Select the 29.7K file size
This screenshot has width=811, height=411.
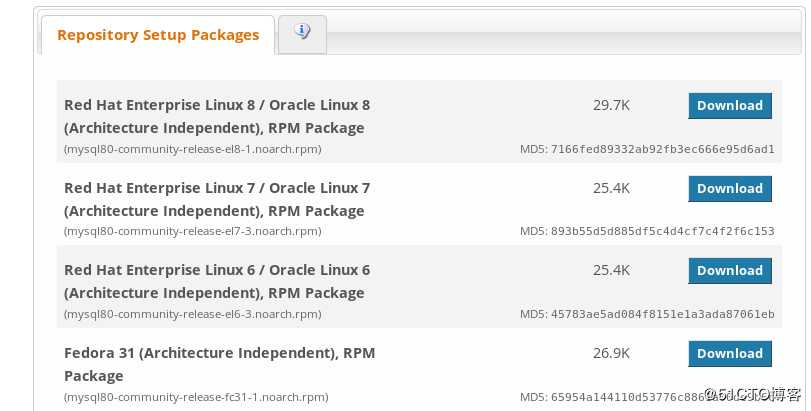point(611,105)
